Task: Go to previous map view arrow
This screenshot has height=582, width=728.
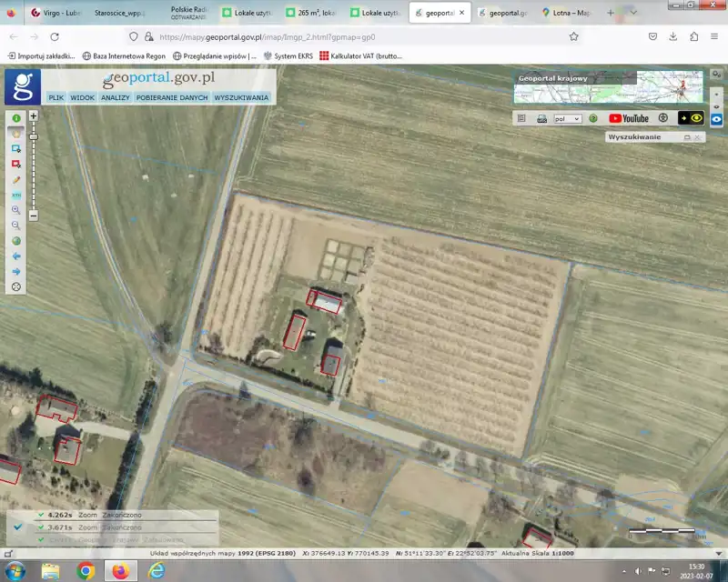Action: pos(16,256)
